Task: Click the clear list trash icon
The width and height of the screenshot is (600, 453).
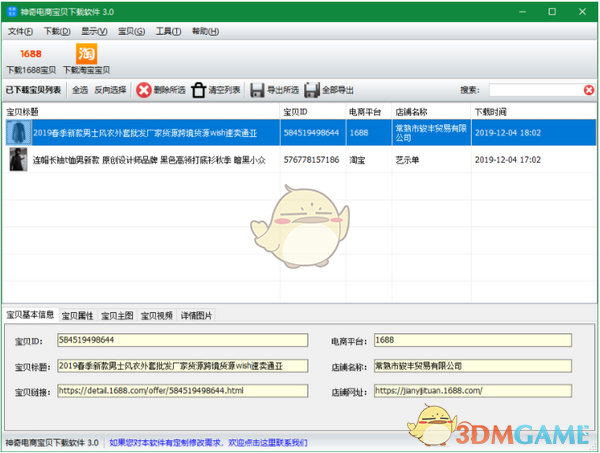Action: tap(199, 90)
